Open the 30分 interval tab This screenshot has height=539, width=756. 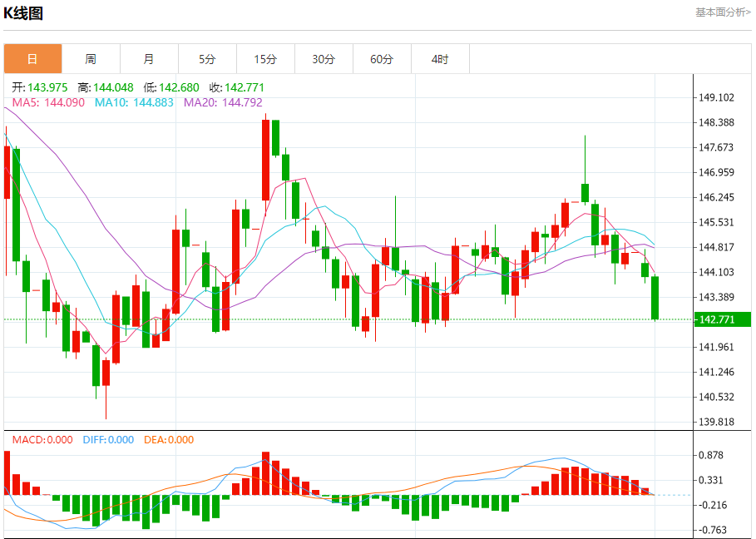(x=324, y=59)
